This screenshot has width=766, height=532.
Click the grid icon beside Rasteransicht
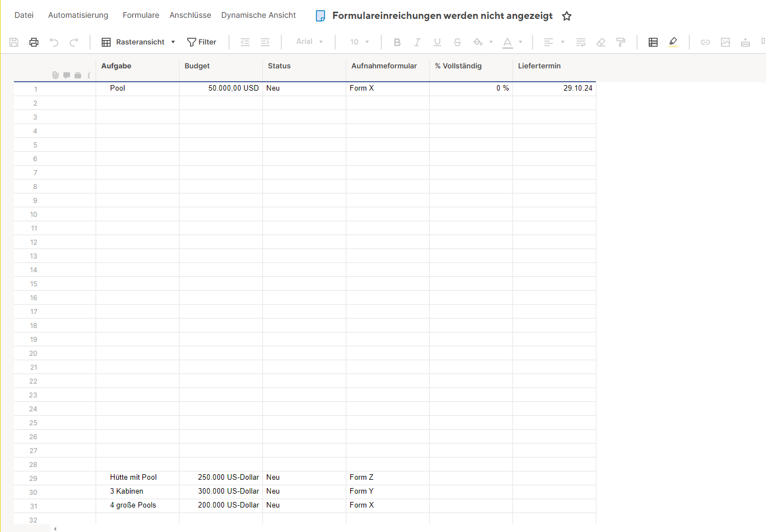106,42
